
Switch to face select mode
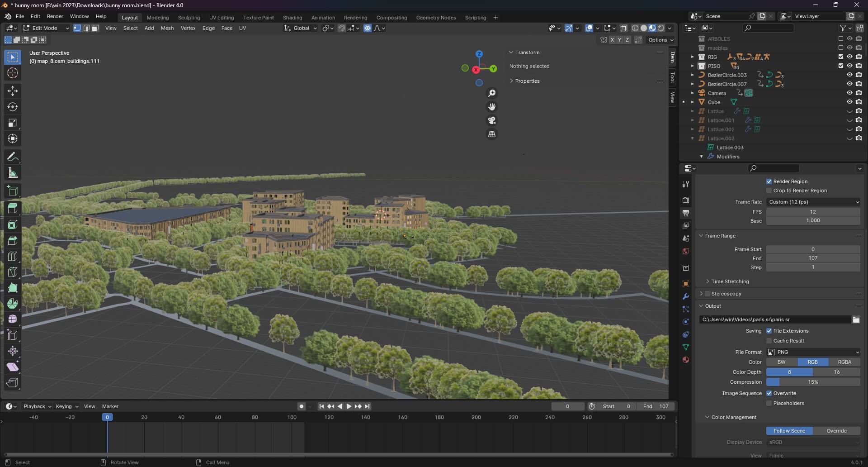[x=95, y=28]
